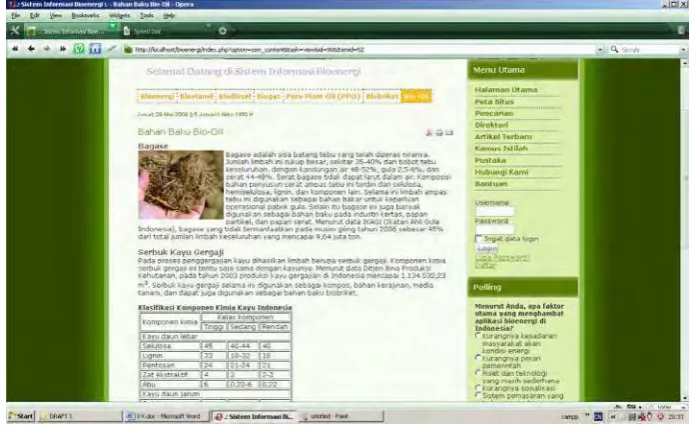Open the Start menu
Viewport: 695px width, 430px height.
point(21,416)
